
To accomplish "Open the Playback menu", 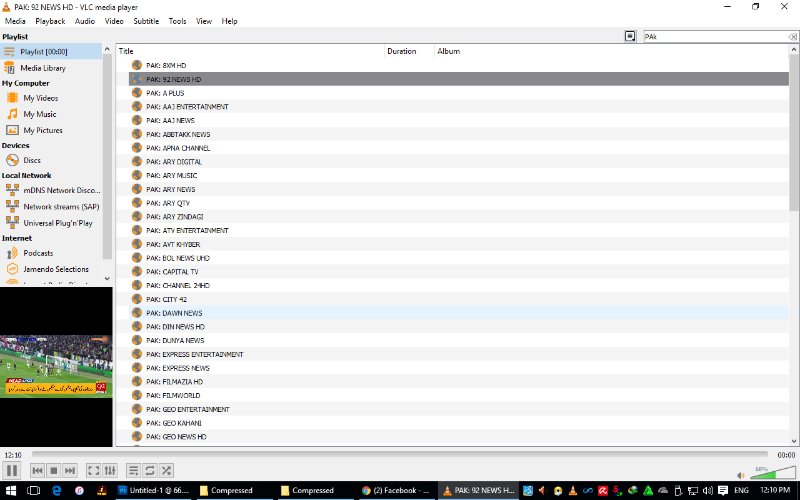I will (x=50, y=21).
